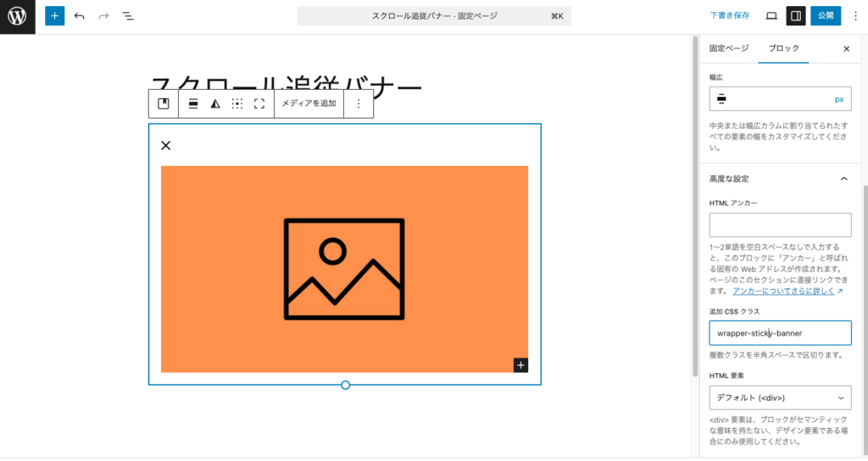
Task: Click the HTML アンカー text field
Action: pos(780,225)
